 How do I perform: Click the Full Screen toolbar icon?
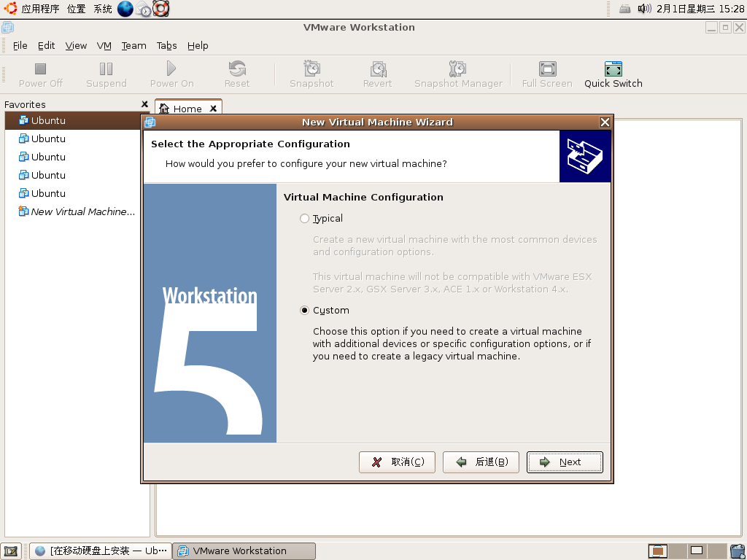(547, 69)
